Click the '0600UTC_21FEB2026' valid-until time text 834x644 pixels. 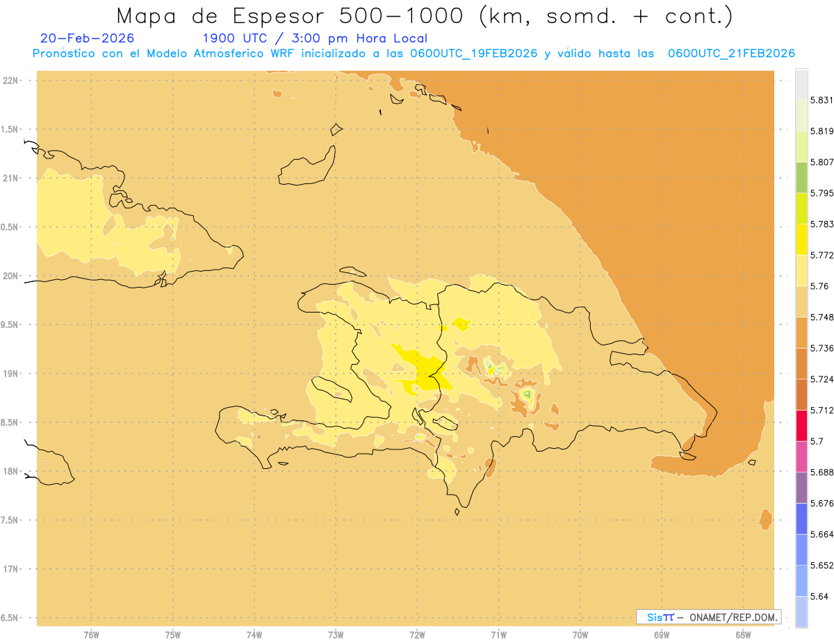point(731,54)
